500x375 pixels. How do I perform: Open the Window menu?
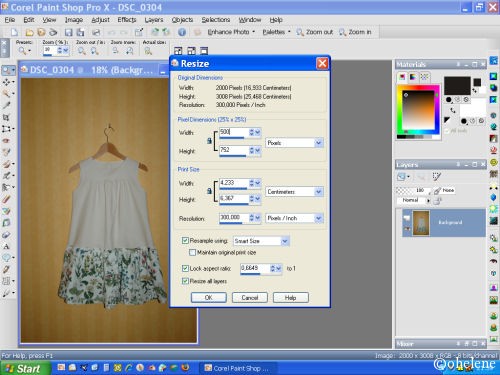250,20
